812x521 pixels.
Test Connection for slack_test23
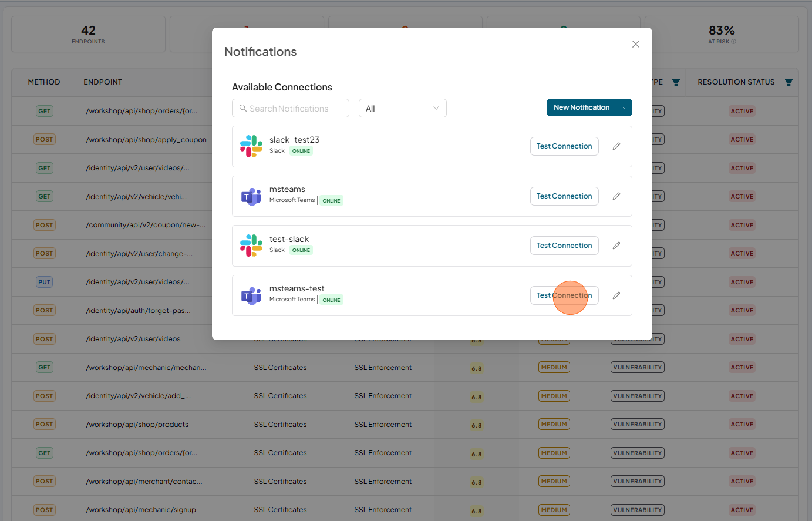pyautogui.click(x=564, y=146)
